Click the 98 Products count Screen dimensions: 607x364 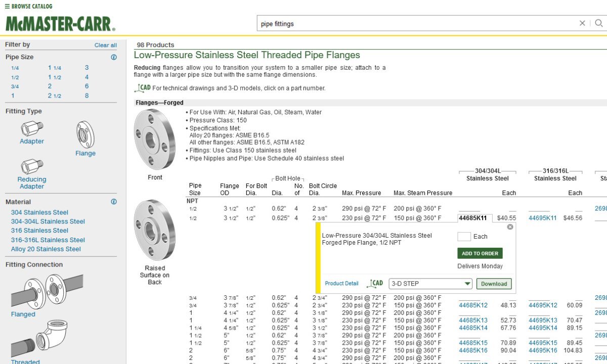[155, 45]
